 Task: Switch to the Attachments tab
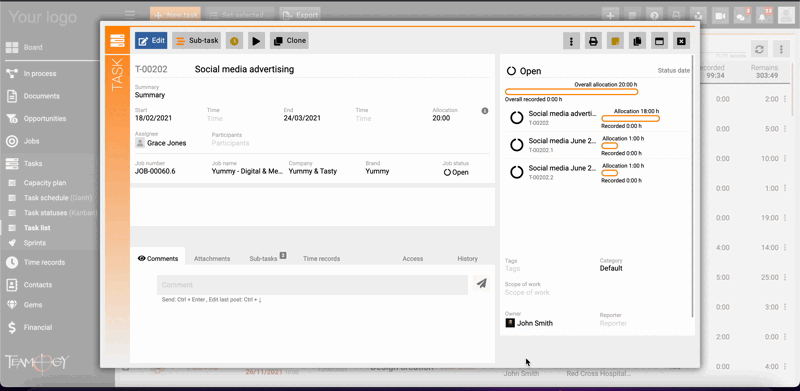pyautogui.click(x=212, y=258)
